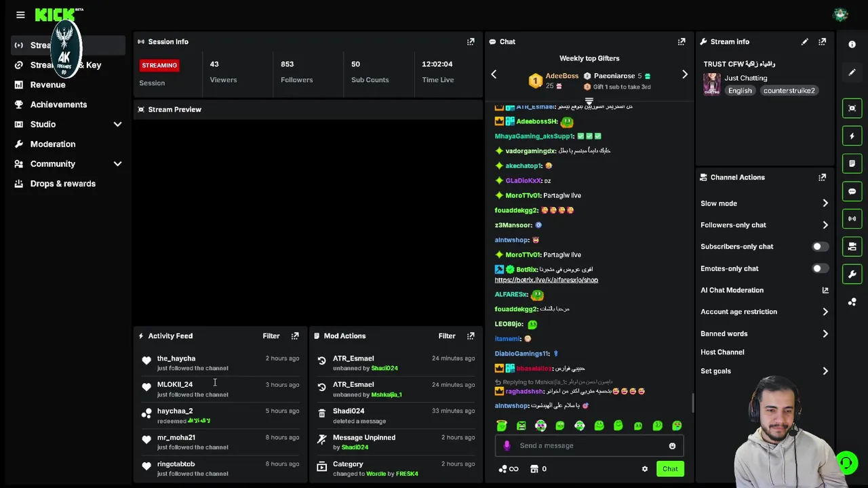Open Account age restriction options
Image resolution: width=868 pixels, height=488 pixels.
point(765,312)
